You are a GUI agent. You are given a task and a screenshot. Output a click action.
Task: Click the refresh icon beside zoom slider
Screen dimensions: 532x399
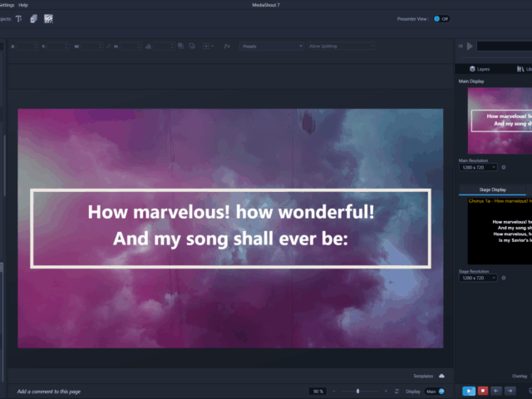pos(397,391)
